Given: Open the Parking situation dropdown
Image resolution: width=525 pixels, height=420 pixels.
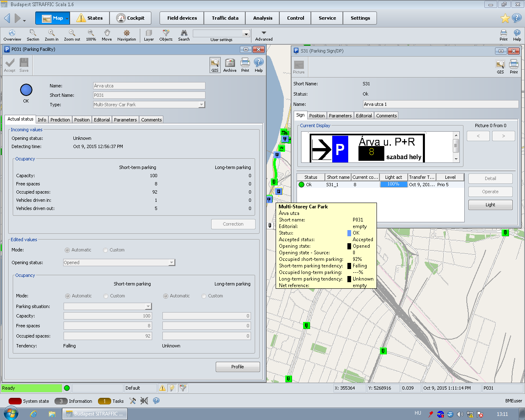Looking at the screenshot, I should coord(148,306).
